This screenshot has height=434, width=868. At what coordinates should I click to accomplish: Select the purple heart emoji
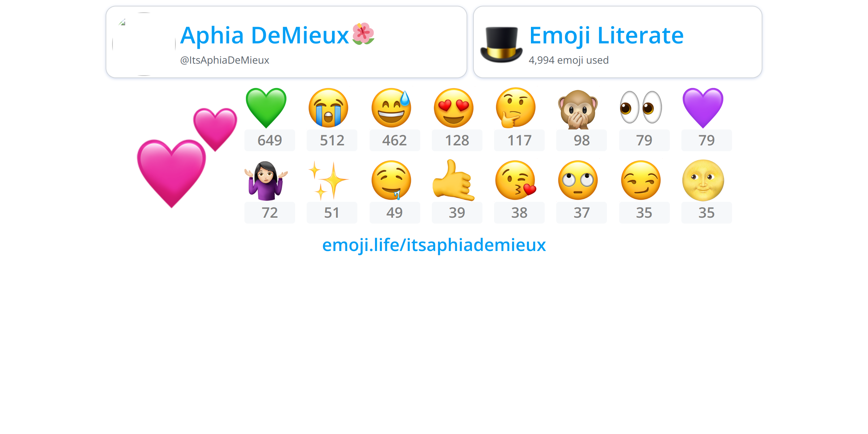pos(703,108)
